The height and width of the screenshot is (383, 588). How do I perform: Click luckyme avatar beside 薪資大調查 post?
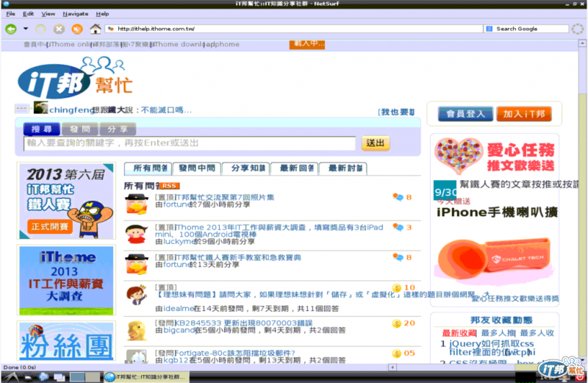pos(137,234)
